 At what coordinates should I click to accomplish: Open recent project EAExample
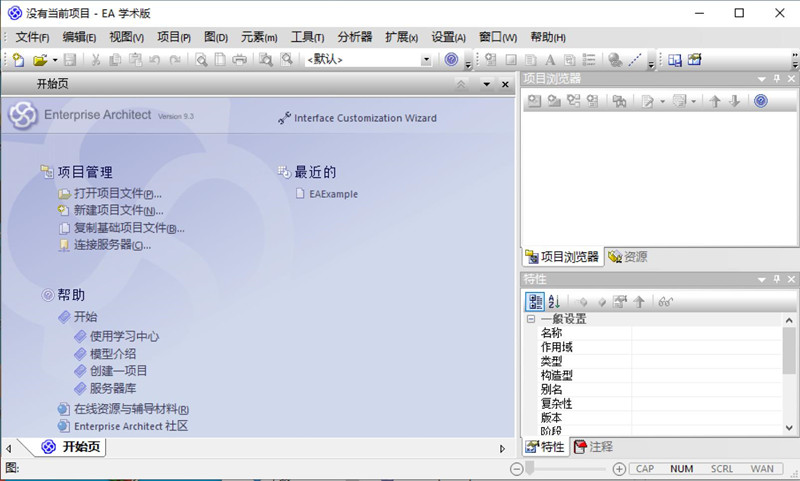pos(333,194)
